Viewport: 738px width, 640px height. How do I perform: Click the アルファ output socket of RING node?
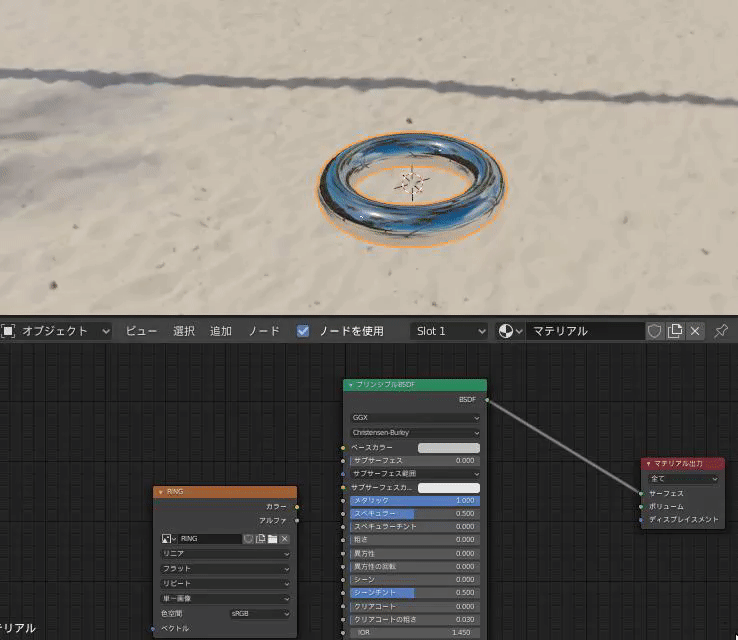(297, 520)
